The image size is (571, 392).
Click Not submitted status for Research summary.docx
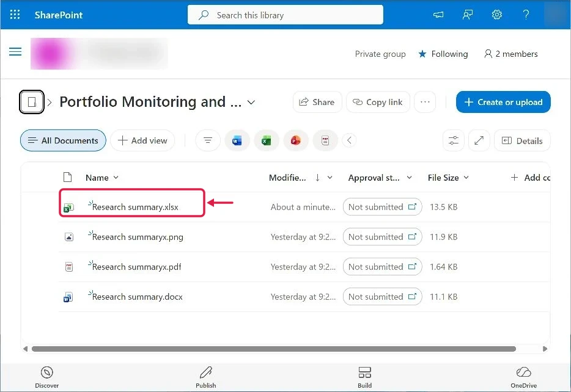pyautogui.click(x=382, y=297)
